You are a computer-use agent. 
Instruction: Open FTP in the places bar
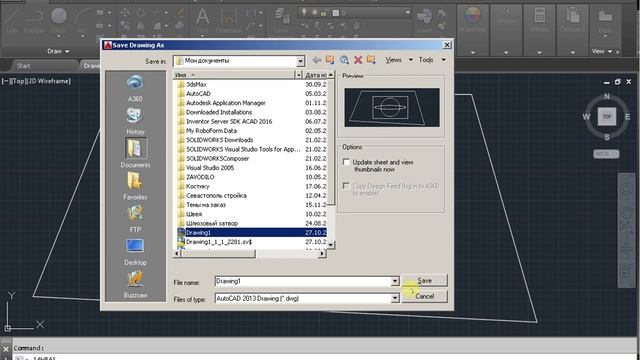135,219
